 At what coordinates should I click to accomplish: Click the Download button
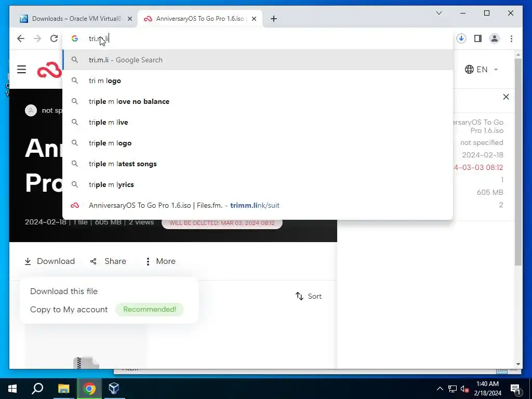pyautogui.click(x=49, y=261)
